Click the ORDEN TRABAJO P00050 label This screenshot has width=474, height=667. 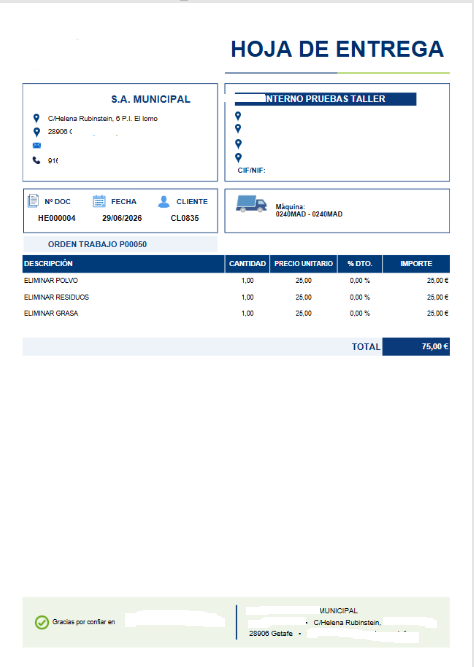pyautogui.click(x=97, y=244)
